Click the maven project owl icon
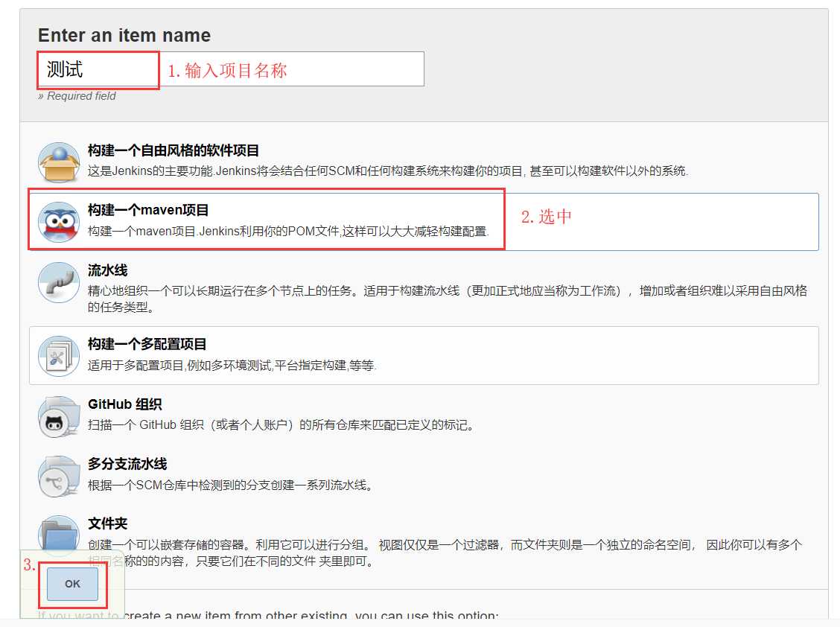 (x=59, y=222)
